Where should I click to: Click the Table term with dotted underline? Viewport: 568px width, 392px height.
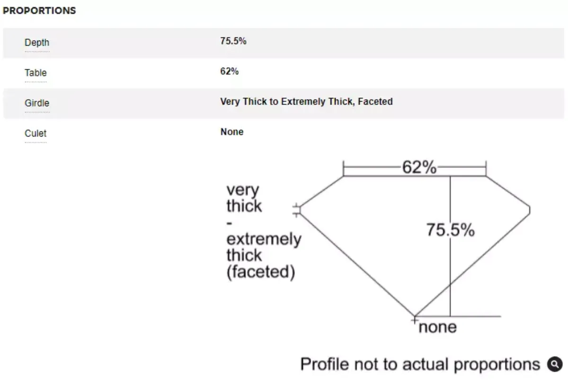pos(35,73)
